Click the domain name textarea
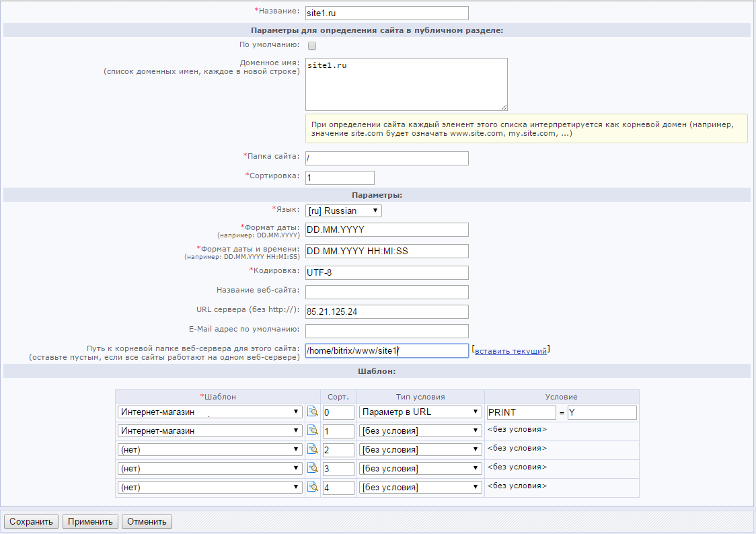 point(406,84)
